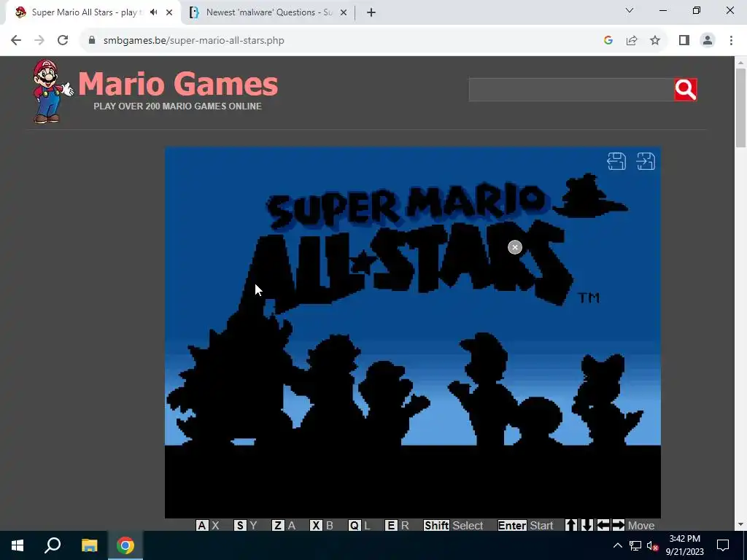
Task: Close the Super Mario All Stars tab
Action: coord(169,13)
